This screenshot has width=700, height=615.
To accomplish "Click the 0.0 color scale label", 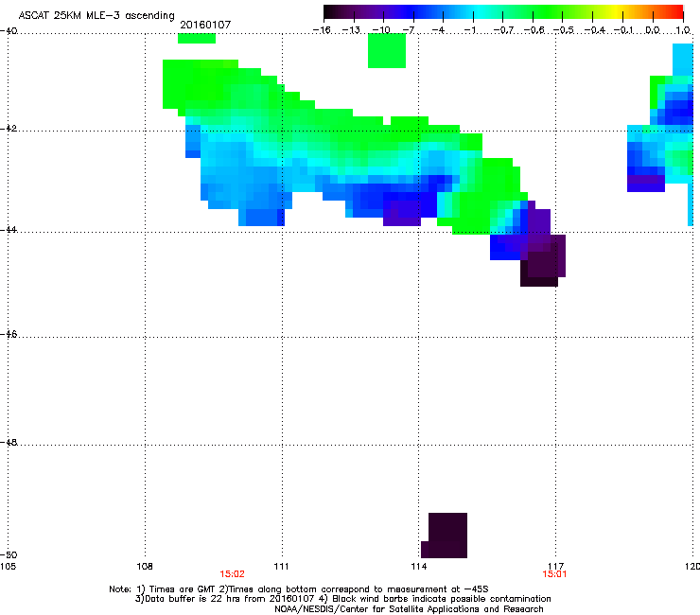I will (653, 30).
